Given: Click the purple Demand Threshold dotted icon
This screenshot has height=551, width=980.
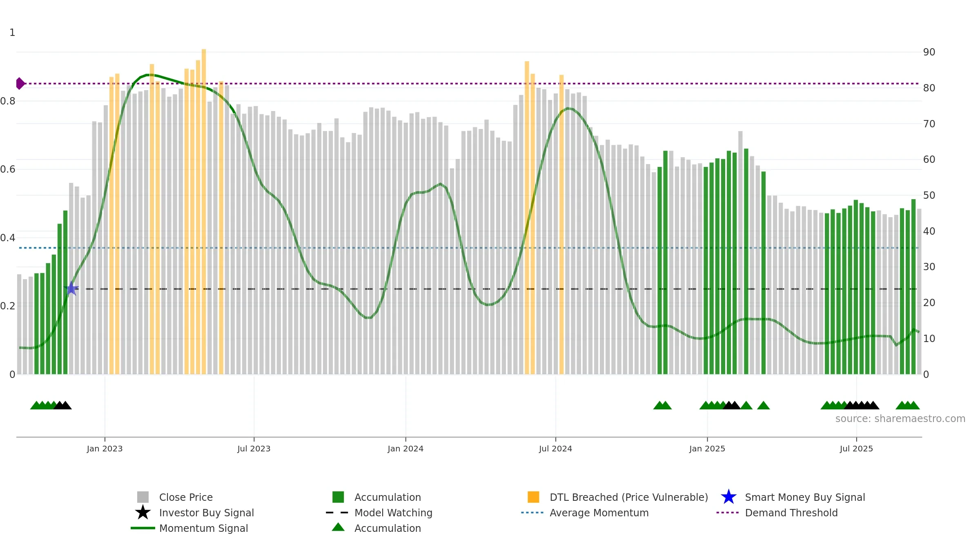Looking at the screenshot, I should [x=728, y=513].
